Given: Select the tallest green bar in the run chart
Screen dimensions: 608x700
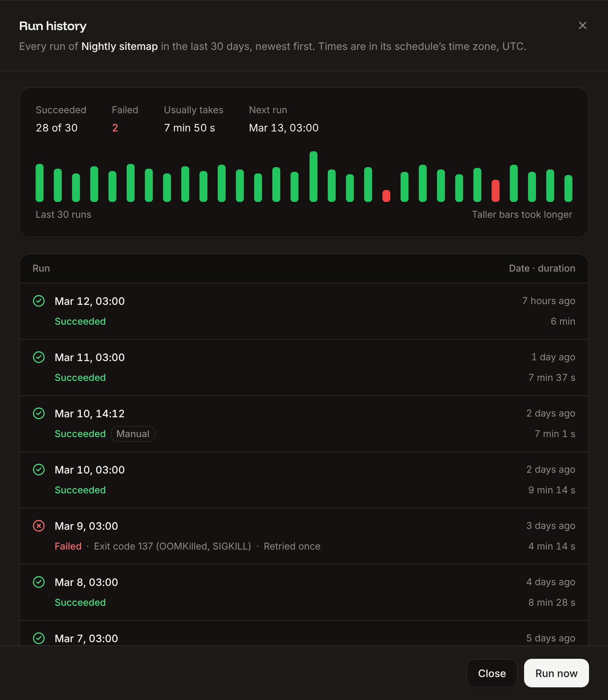Looking at the screenshot, I should (313, 177).
